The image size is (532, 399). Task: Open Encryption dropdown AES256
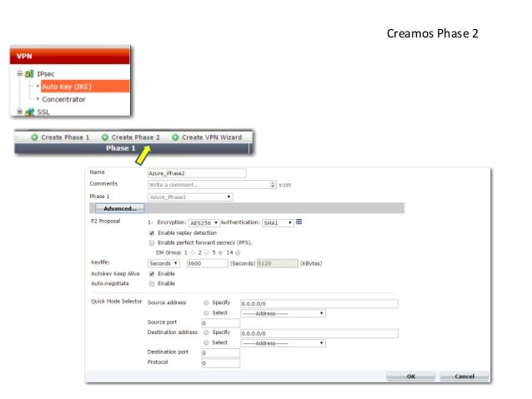coord(204,222)
